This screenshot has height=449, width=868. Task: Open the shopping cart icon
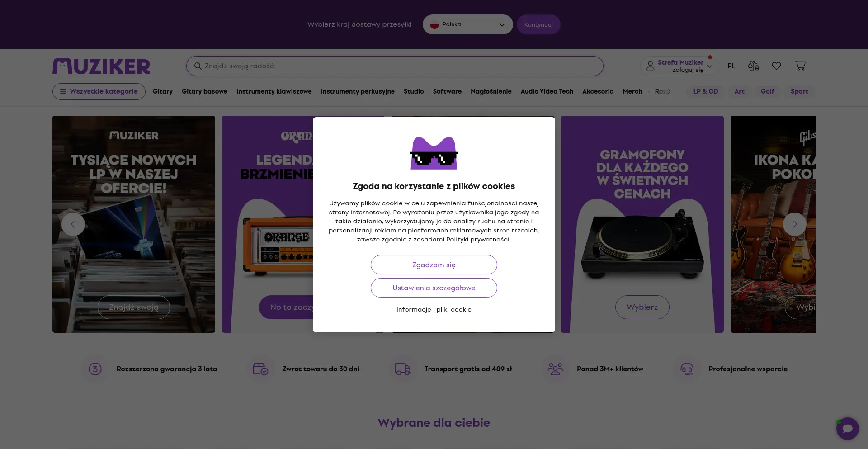coord(800,66)
